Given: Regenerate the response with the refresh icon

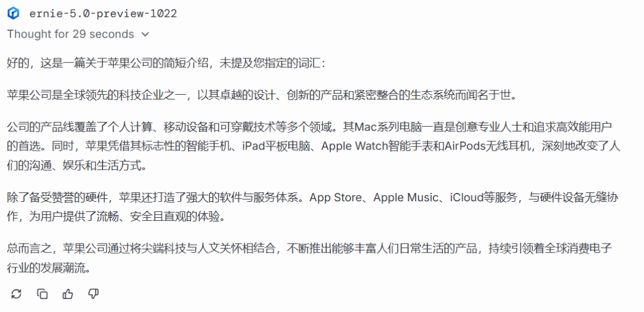Looking at the screenshot, I should click(x=16, y=294).
